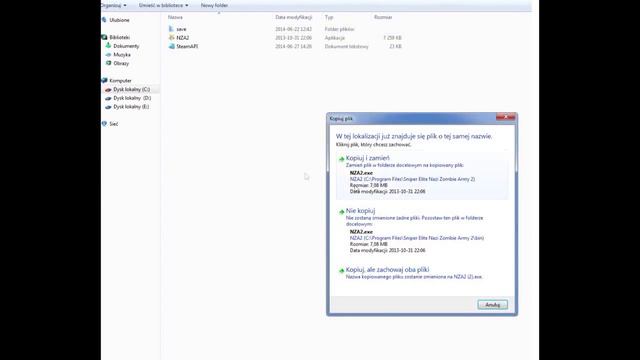Open the Obrazy library
Screen dimensions: 640x360
[121, 63]
